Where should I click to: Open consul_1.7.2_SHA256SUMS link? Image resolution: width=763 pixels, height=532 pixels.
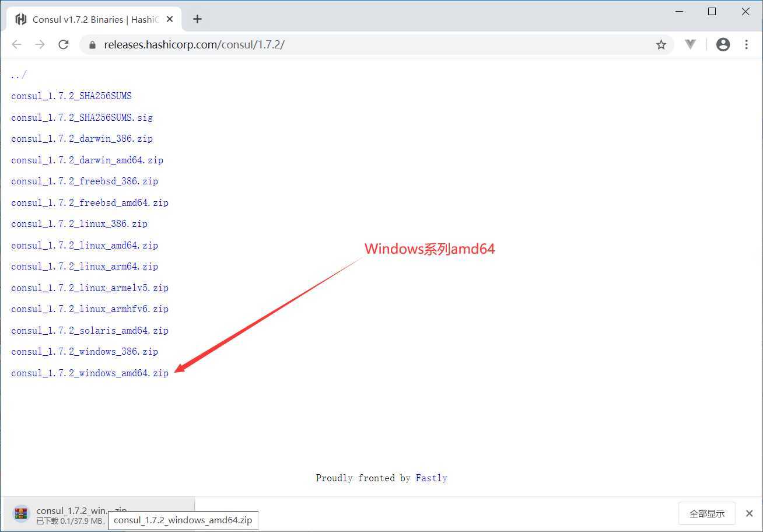click(x=71, y=96)
